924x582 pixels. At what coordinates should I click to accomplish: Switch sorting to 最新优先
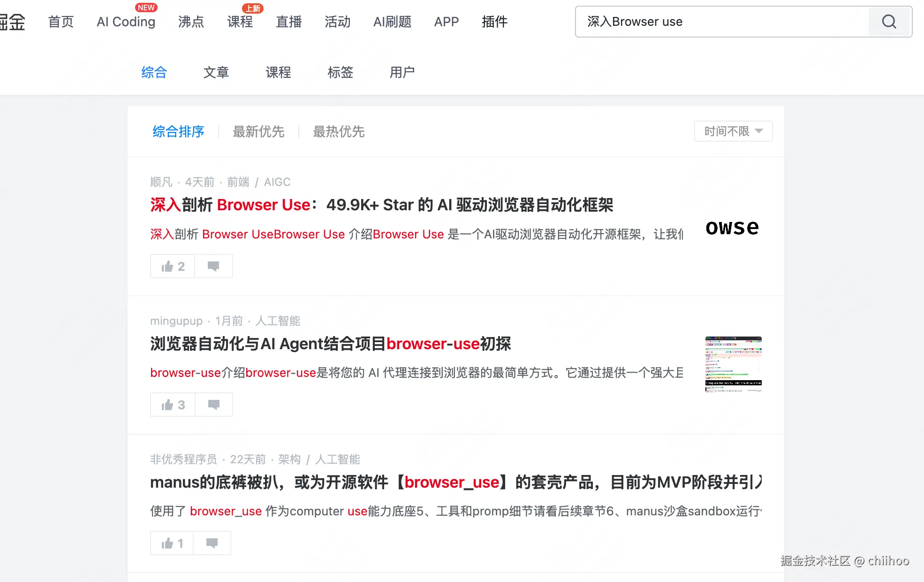click(258, 132)
